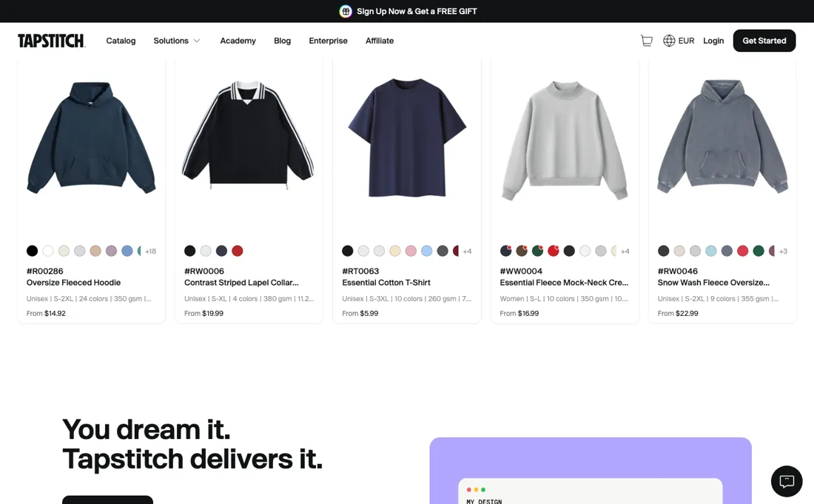The height and width of the screenshot is (504, 814).
Task: Show +4 more colors for Mock-Neck sweatshirt
Action: (x=625, y=251)
